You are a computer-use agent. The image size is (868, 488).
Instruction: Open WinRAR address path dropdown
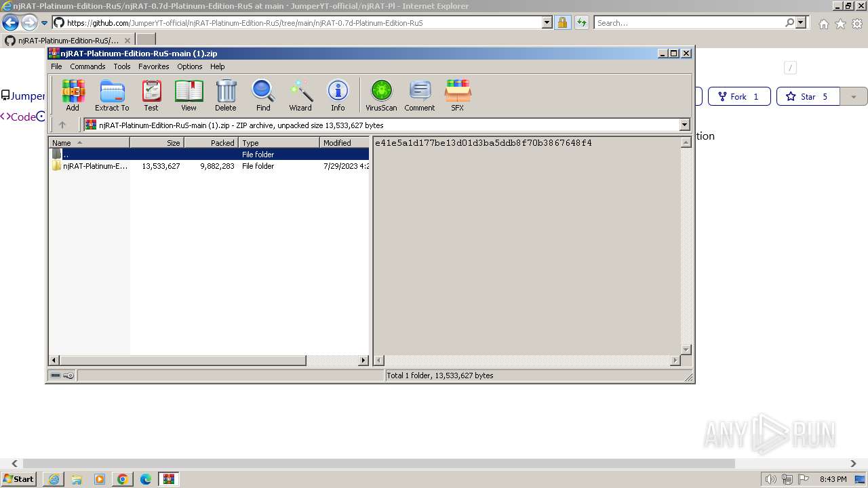pyautogui.click(x=684, y=125)
